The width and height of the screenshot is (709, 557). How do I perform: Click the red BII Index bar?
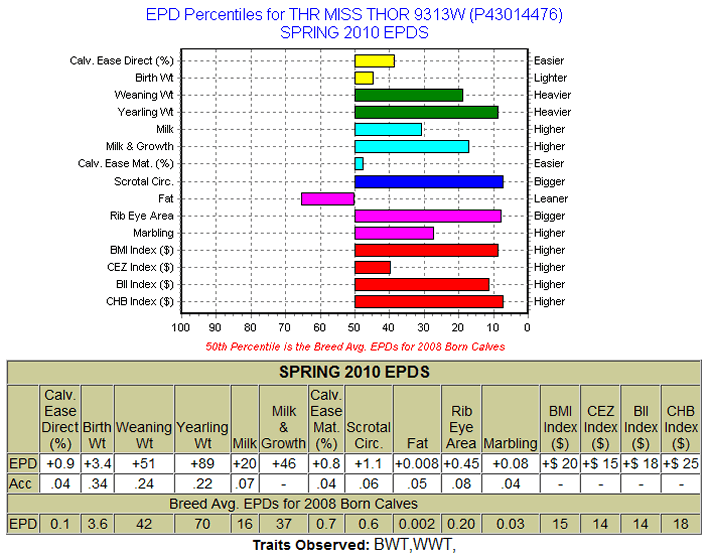pos(422,285)
